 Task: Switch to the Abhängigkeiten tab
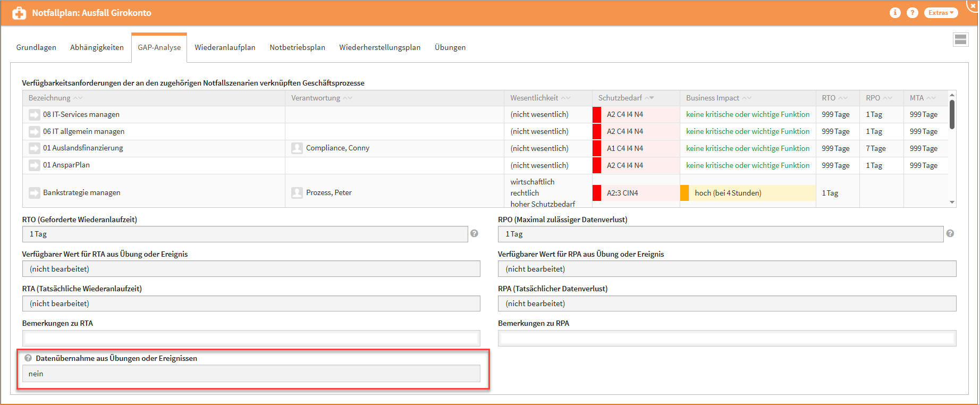pyautogui.click(x=97, y=47)
